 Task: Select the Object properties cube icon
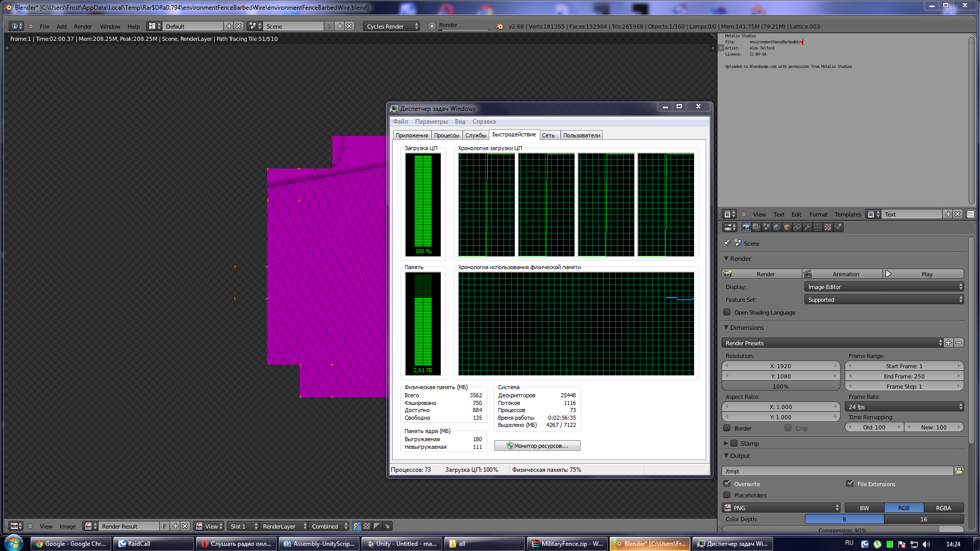(787, 228)
